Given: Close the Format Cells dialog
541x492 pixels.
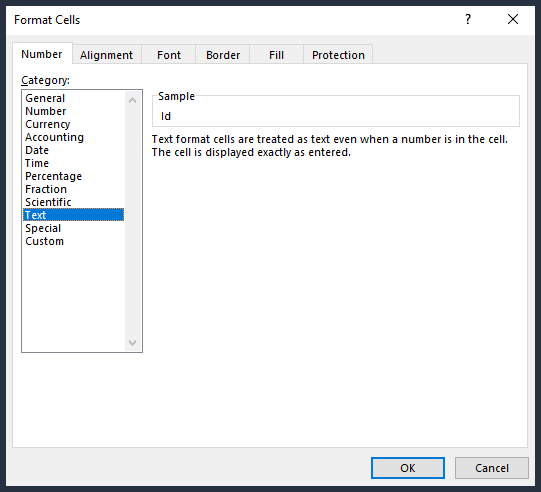Looking at the screenshot, I should [513, 19].
